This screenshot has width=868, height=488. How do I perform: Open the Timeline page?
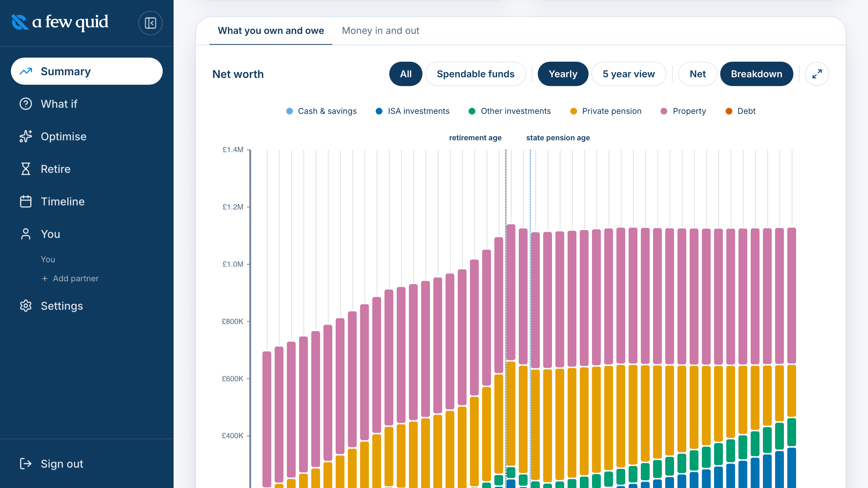tap(87, 201)
